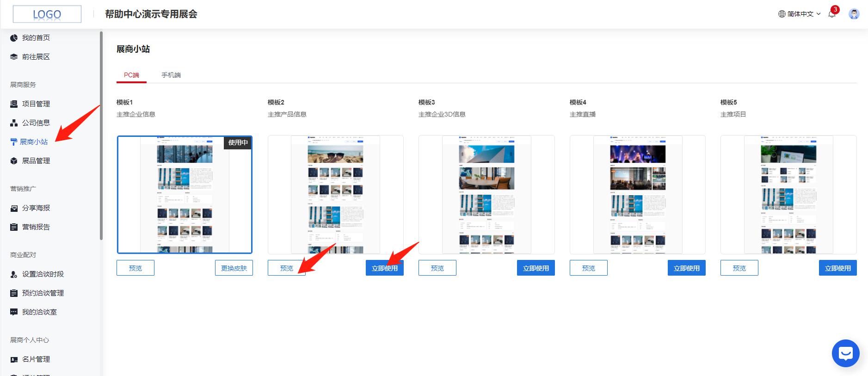Preview 模板3 with the 预览 button
The width and height of the screenshot is (868, 376).
[437, 268]
